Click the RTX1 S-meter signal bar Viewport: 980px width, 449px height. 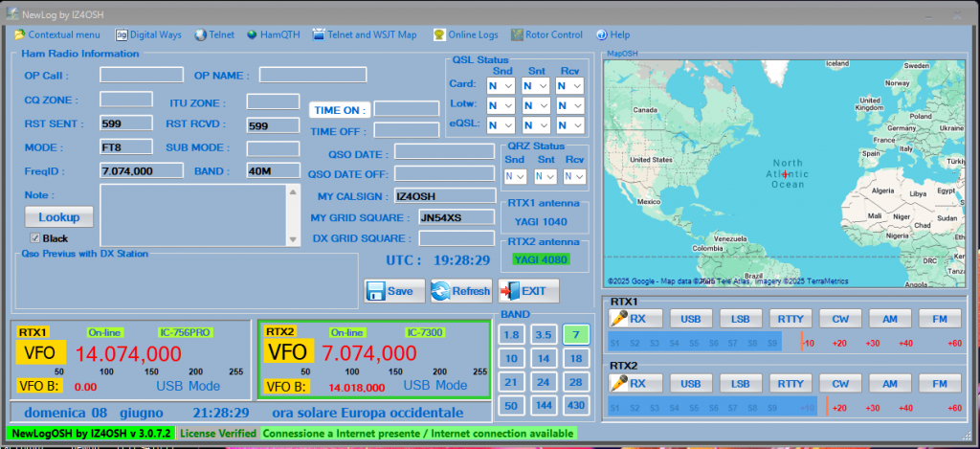tap(694, 342)
